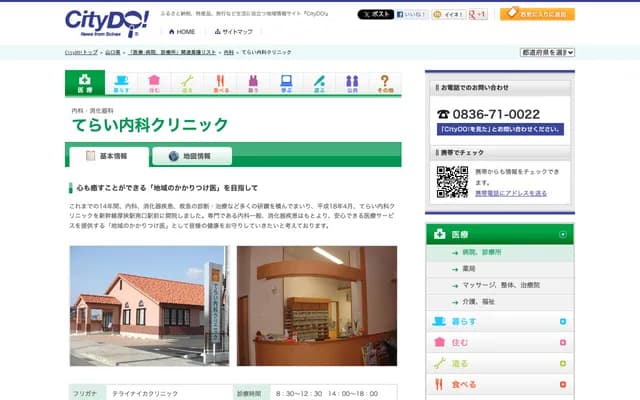This screenshot has height=400, width=640.
Task: Expand the 食べる sidebar section
Action: pyautogui.click(x=563, y=384)
